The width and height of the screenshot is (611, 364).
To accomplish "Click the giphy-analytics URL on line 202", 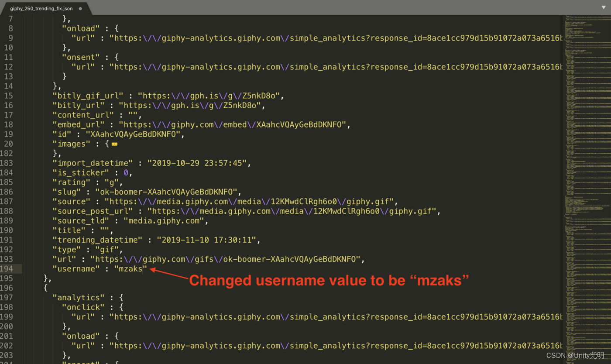I will tap(336, 345).
